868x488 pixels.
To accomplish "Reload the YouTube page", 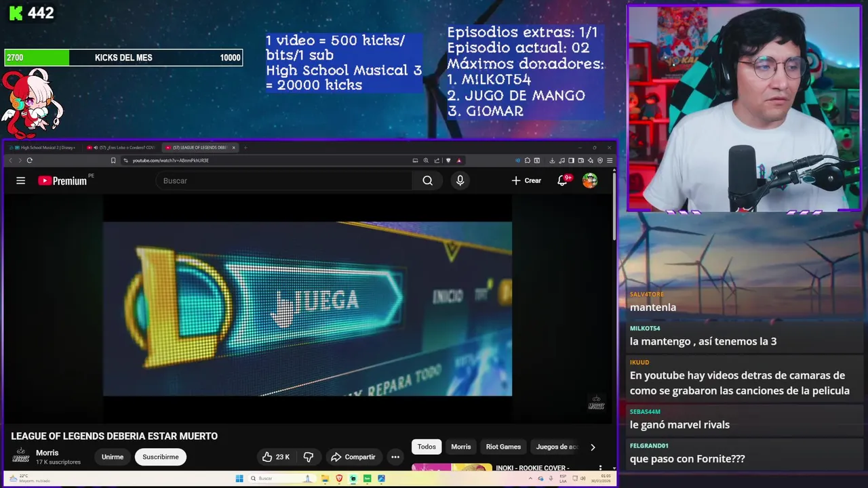I will coord(29,161).
